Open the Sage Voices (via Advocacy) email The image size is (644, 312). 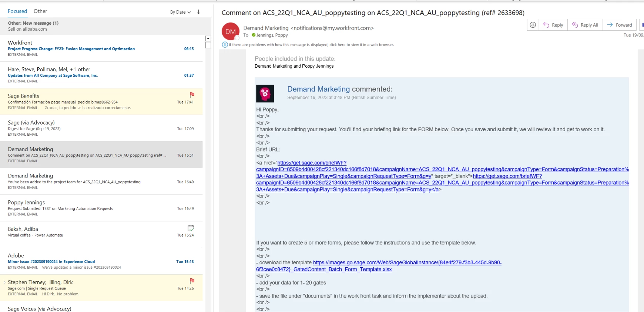point(101,308)
